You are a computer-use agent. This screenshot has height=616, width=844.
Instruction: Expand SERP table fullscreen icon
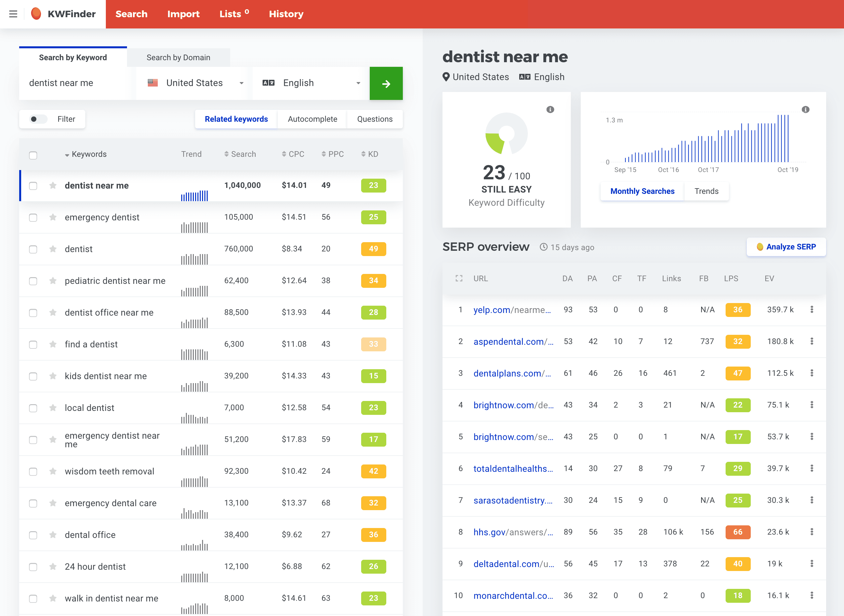coord(459,279)
